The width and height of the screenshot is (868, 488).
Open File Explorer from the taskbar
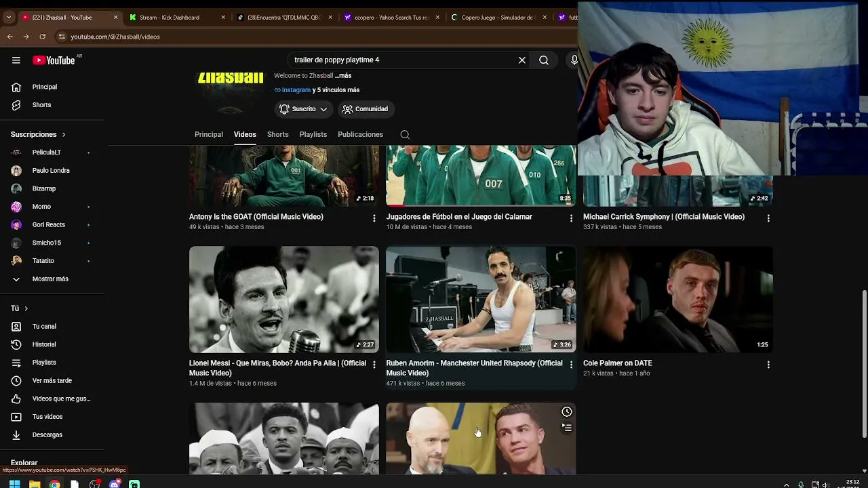[35, 484]
